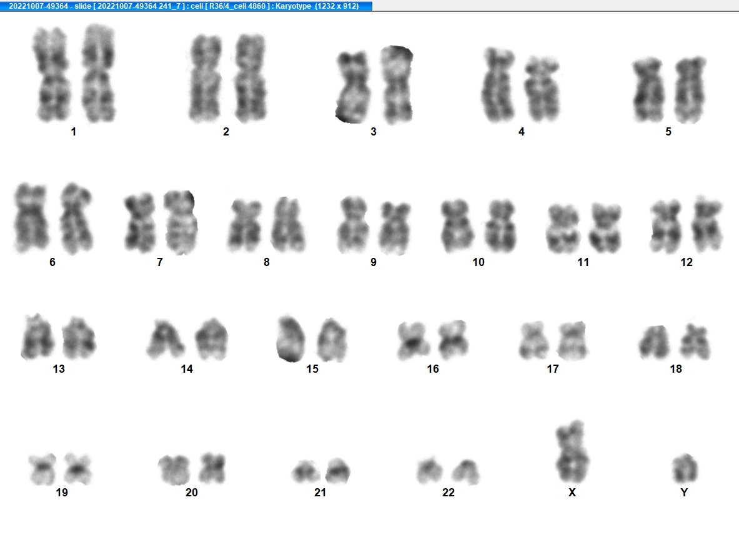739x560 pixels.
Task: Select the chromosome 5 pair
Action: (670, 89)
